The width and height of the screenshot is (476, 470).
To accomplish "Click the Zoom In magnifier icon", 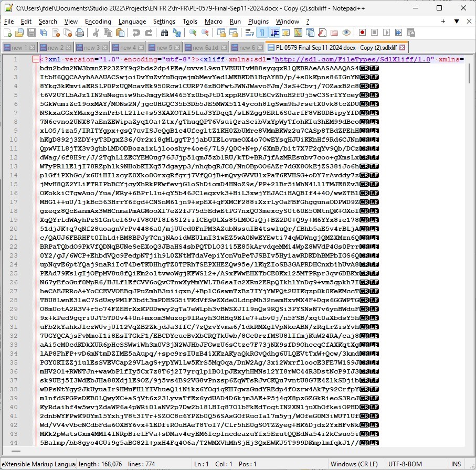I will click(193, 33).
